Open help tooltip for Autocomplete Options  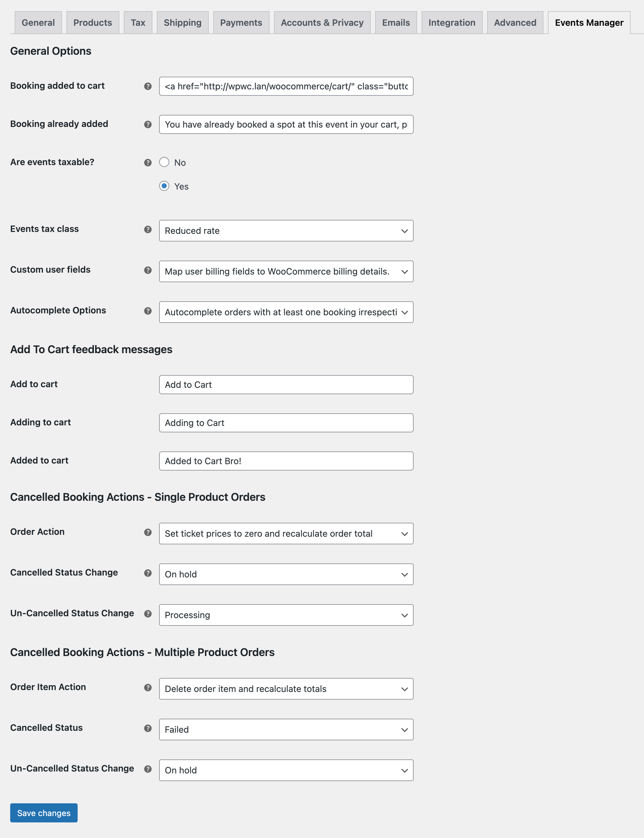coord(148,311)
